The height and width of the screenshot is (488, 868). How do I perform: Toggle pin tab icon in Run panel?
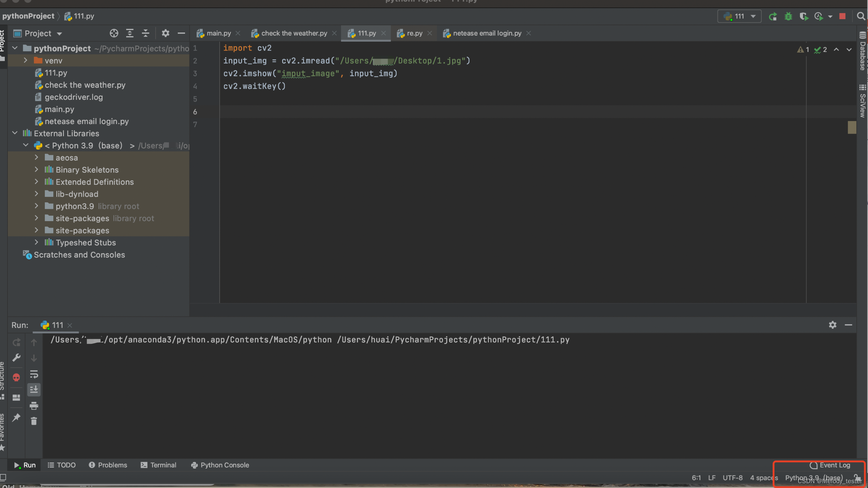click(x=16, y=417)
